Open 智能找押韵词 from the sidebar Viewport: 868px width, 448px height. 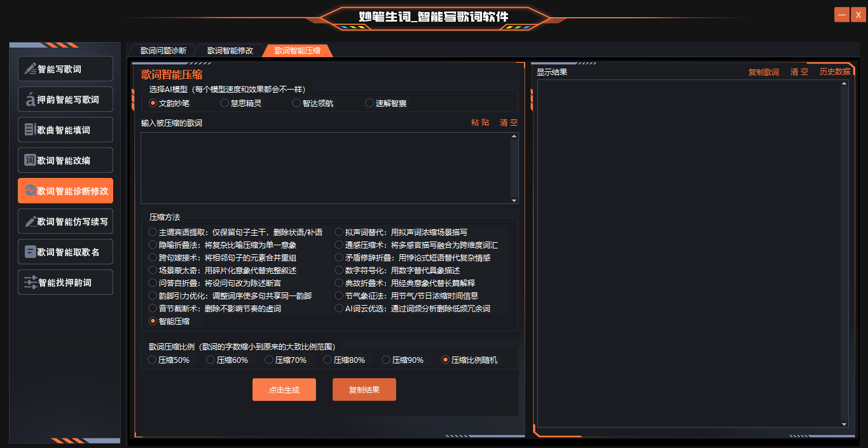[x=65, y=282]
